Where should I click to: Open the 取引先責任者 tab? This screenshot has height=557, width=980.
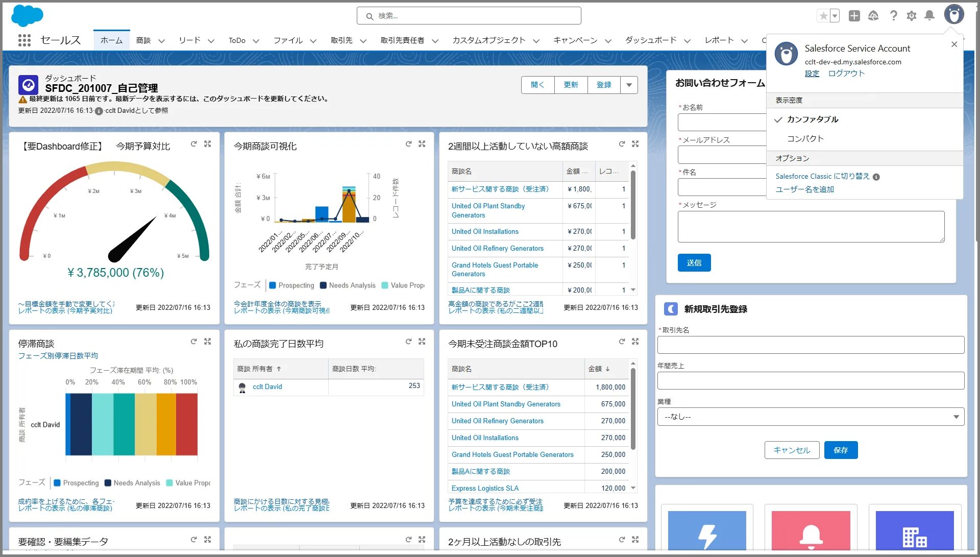(402, 40)
